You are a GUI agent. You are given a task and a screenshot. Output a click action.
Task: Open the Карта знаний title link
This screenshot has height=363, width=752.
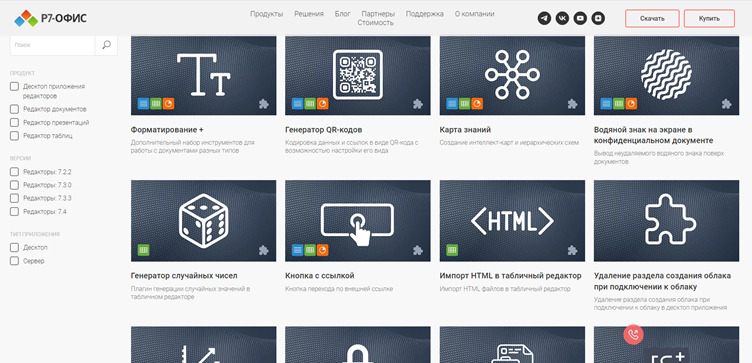(x=465, y=130)
